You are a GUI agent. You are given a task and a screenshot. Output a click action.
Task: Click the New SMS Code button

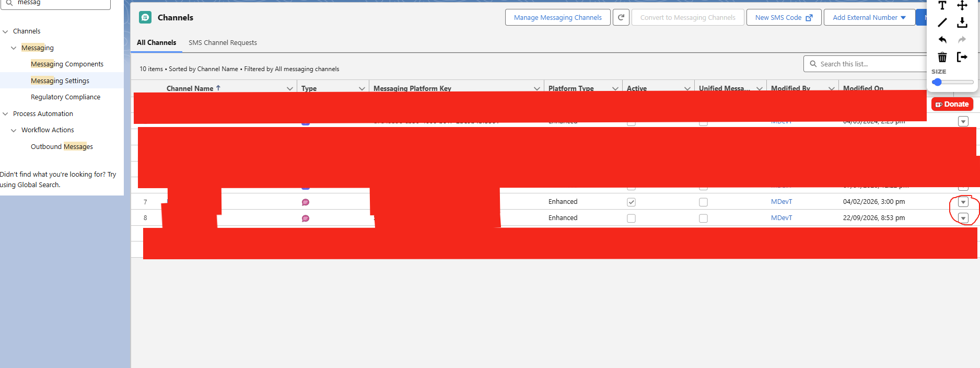(784, 17)
